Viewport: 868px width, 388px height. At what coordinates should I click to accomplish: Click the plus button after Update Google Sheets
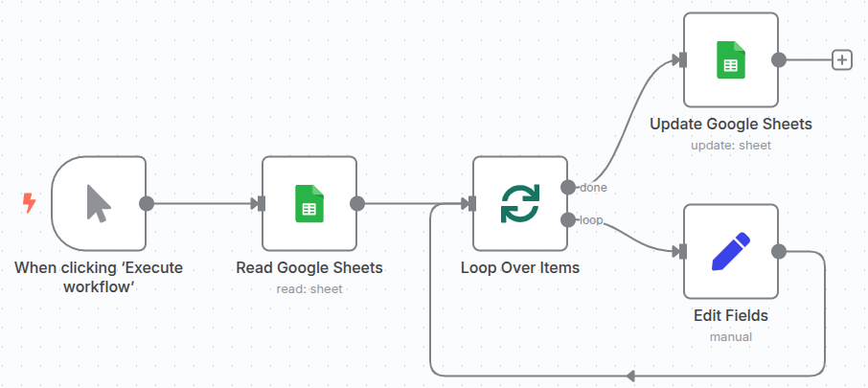click(841, 59)
